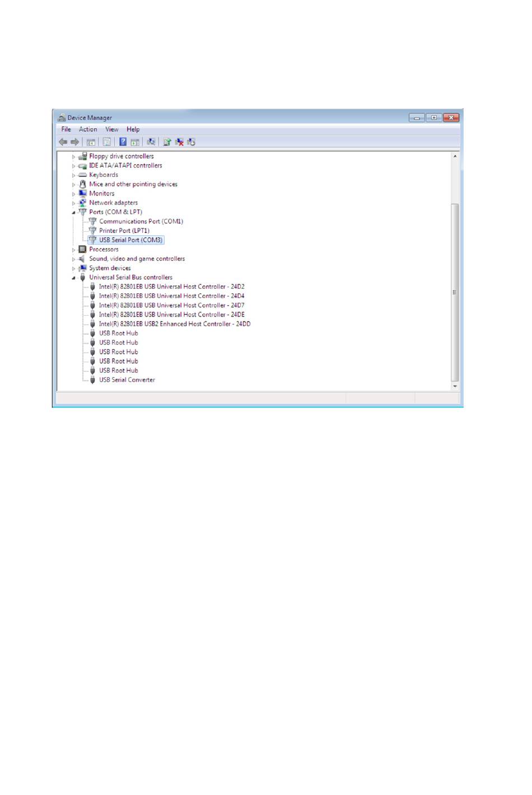The height and width of the screenshot is (795, 532).
Task: Minimize the Device Manager window
Action: [x=417, y=118]
